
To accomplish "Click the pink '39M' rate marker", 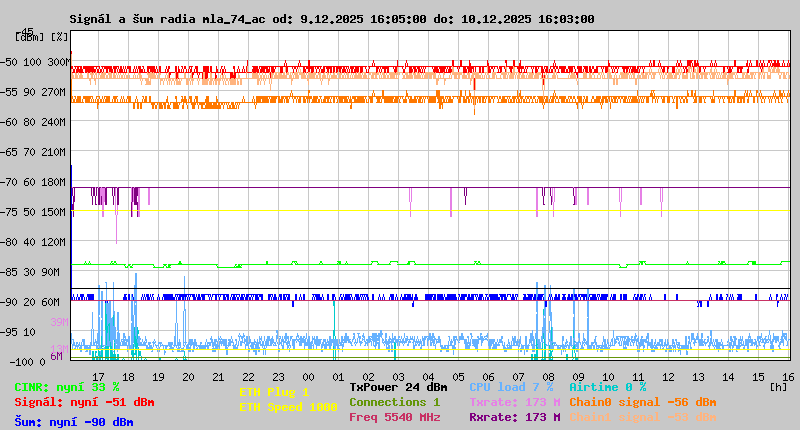I will (x=59, y=322).
